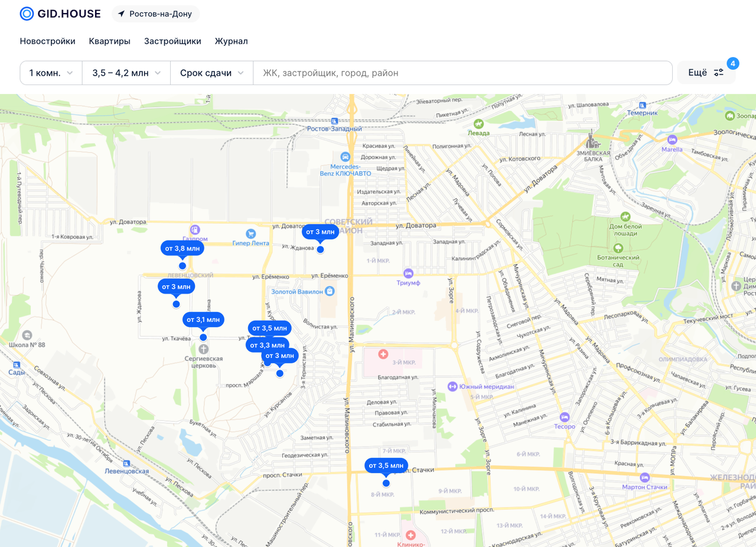
Task: Click the Marella hotel icon
Action: (x=672, y=139)
